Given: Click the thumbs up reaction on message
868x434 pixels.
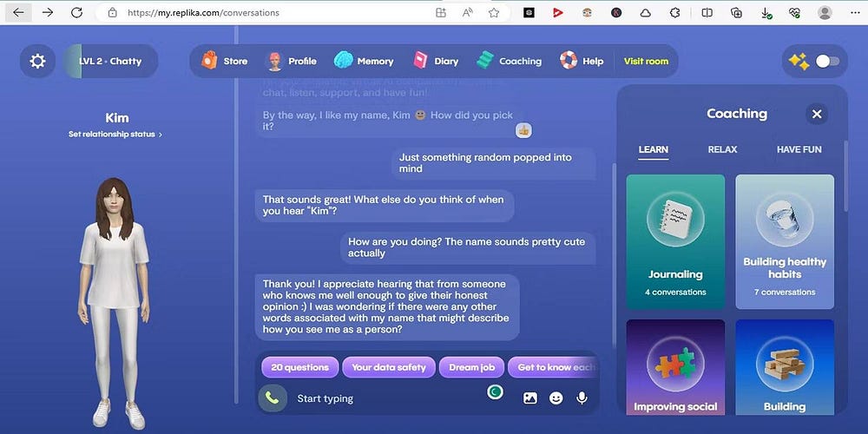Looking at the screenshot, I should click(x=523, y=131).
